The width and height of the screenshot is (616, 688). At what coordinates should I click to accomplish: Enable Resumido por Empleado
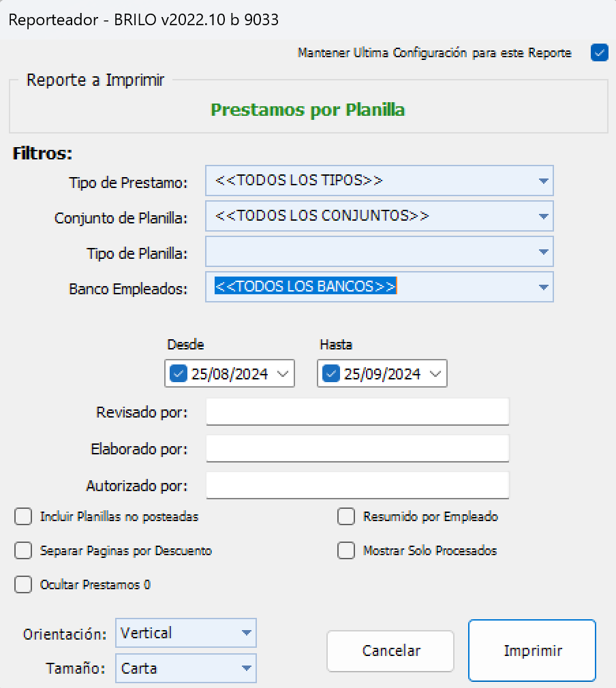(x=346, y=516)
